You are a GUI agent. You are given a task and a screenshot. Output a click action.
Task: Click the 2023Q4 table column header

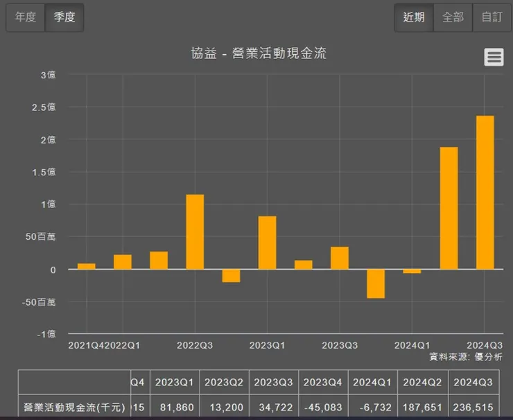point(322,383)
